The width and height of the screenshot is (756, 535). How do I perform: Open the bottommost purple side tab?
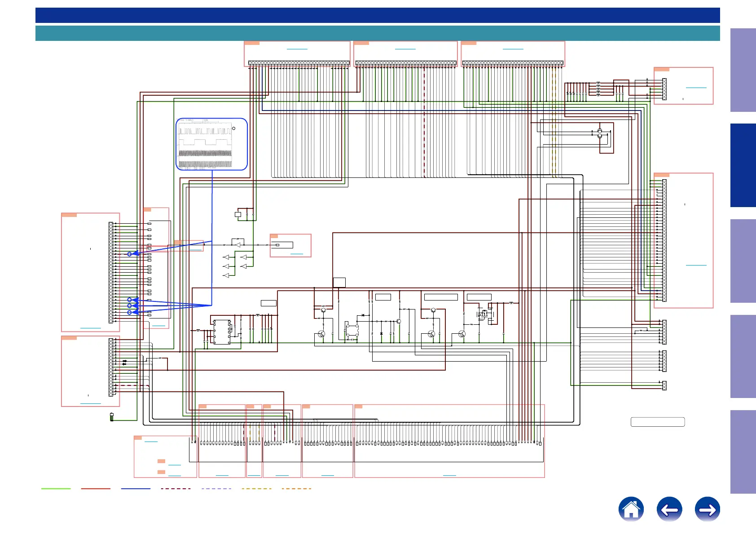(x=743, y=452)
